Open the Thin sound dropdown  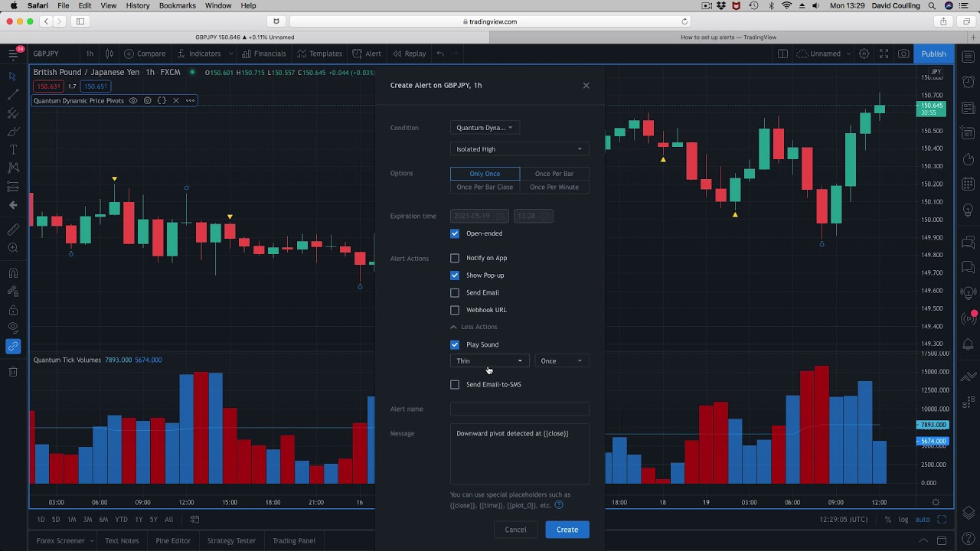point(489,361)
